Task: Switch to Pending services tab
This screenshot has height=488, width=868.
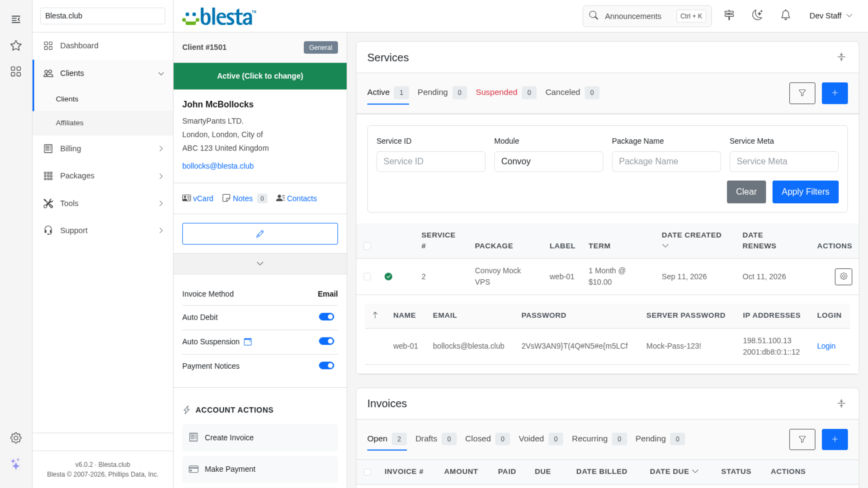Action: click(442, 93)
